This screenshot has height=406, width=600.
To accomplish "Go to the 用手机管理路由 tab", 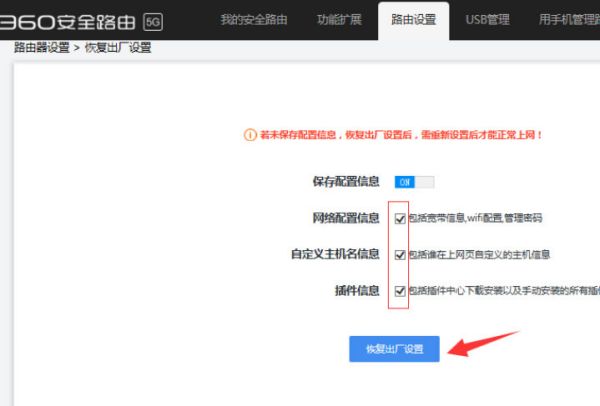I will click(x=569, y=20).
